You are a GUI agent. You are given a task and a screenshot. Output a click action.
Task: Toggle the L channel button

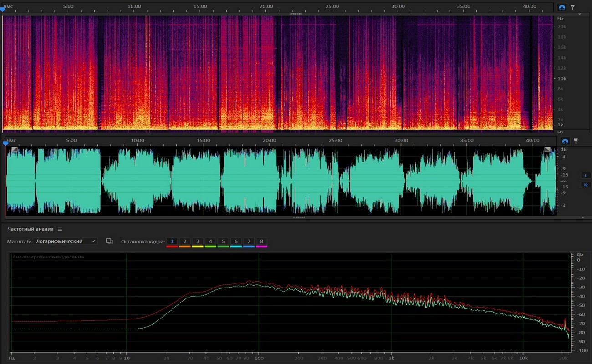pos(586,176)
